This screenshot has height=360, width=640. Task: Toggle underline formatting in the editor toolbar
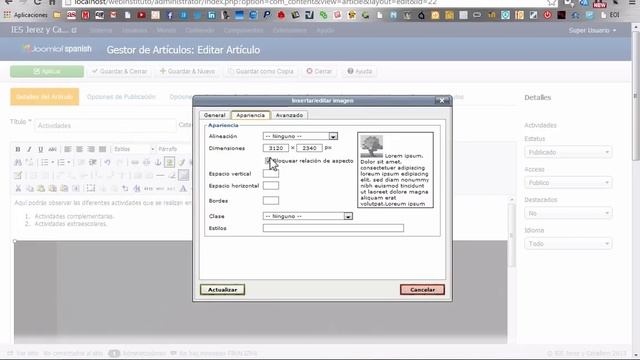pyautogui.click(x=40, y=149)
